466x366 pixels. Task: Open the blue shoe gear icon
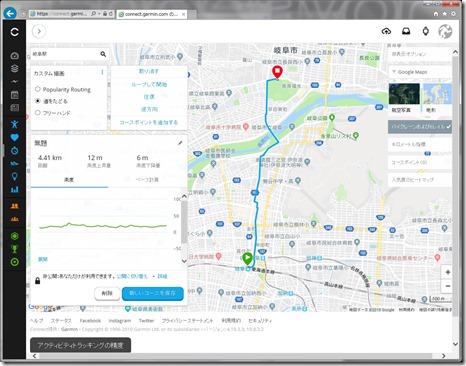click(14, 163)
